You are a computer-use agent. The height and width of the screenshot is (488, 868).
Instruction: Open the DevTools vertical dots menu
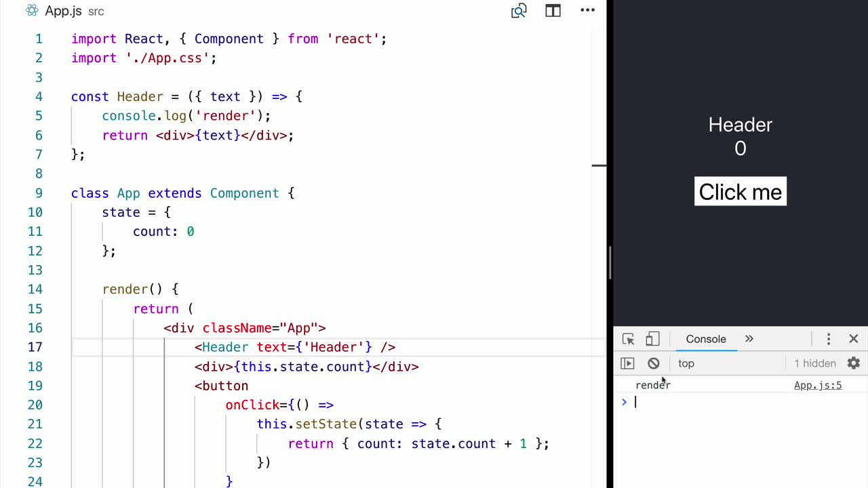pyautogui.click(x=829, y=338)
